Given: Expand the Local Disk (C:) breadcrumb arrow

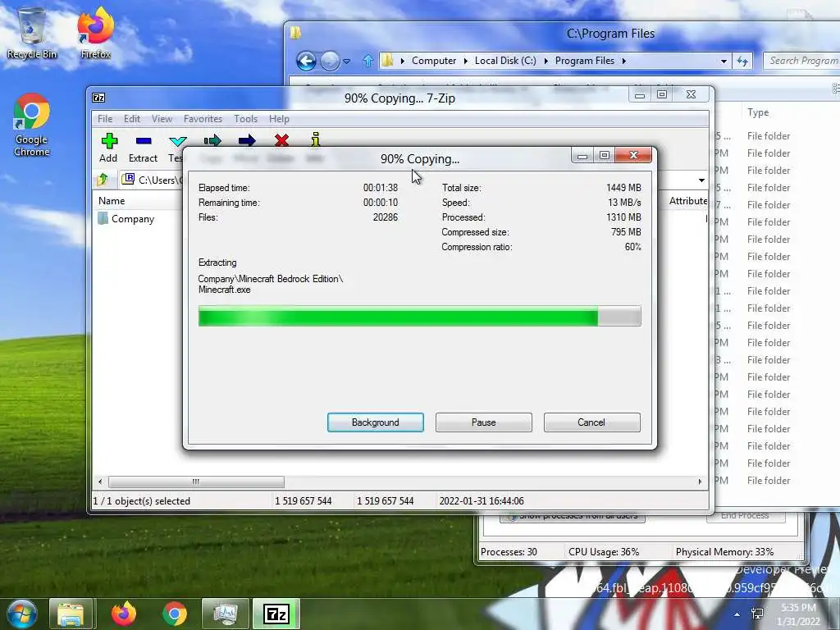Looking at the screenshot, I should [546, 61].
